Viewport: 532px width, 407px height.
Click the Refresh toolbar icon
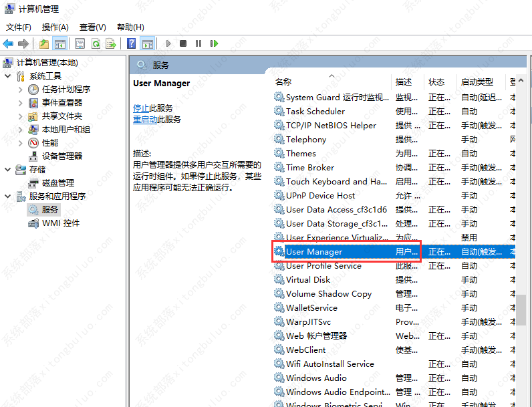point(96,43)
